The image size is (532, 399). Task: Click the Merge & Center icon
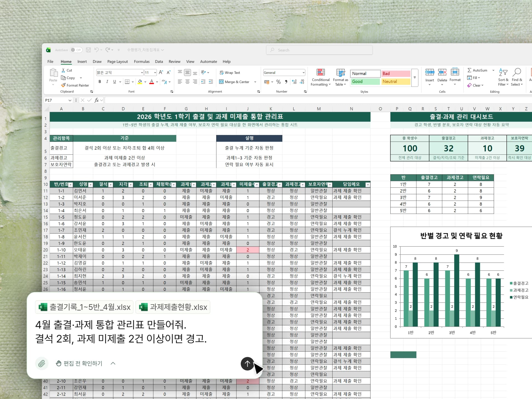pos(221,82)
